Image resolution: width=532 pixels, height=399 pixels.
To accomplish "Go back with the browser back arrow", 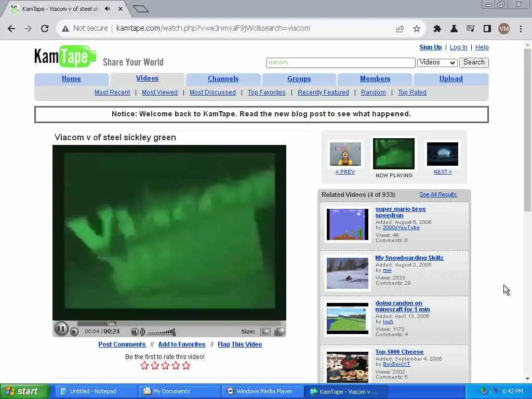I will point(11,29).
